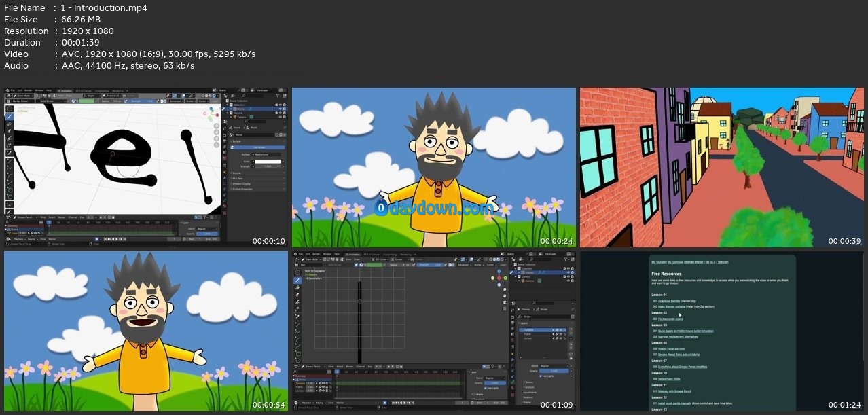Click the navigation gizmo in the 00:00:10 frame
The height and width of the screenshot is (415, 868).
point(212,113)
